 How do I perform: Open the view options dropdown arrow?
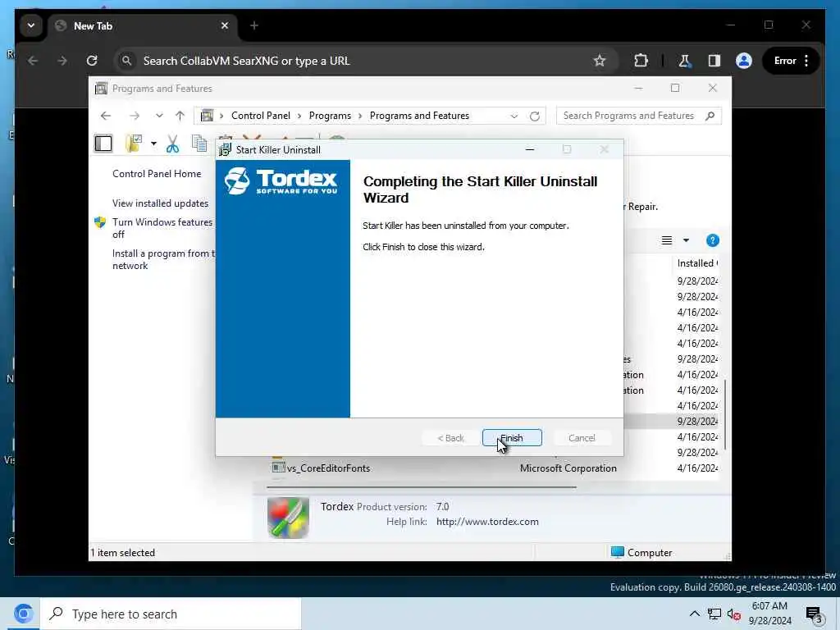click(x=687, y=240)
